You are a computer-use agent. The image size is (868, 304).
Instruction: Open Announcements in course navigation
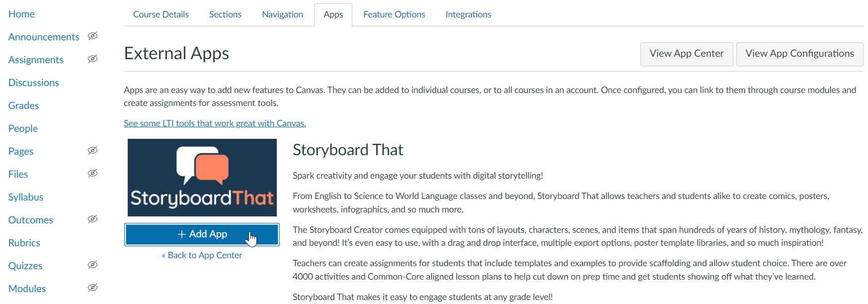click(x=44, y=37)
